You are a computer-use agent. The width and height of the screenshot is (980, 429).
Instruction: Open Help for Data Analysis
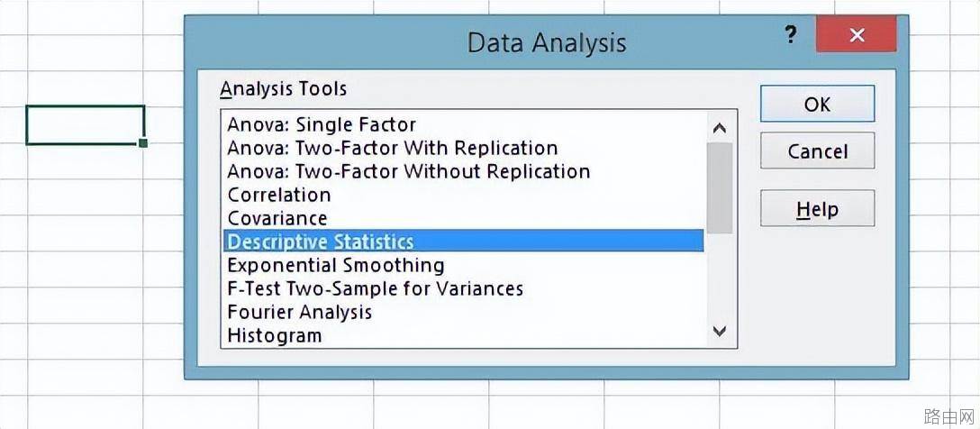point(817,208)
